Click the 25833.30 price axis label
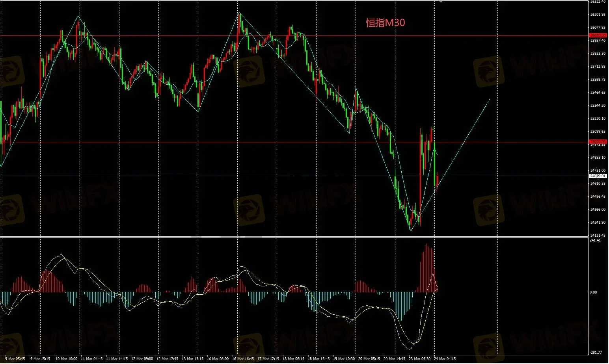Viewport: 609px width, 364px height. pos(598,54)
